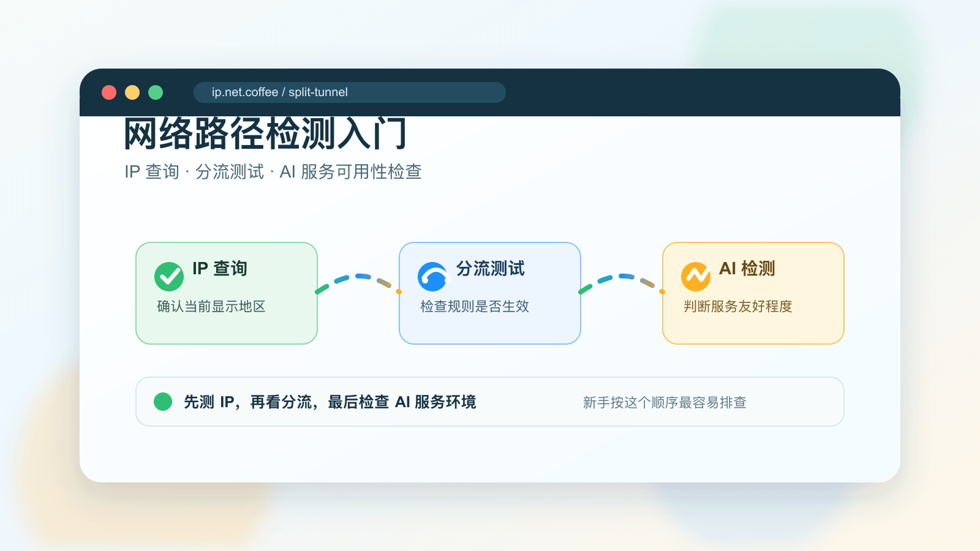The width and height of the screenshot is (980, 551).
Task: Click the text 检查规则是否生效
Action: coord(475,306)
